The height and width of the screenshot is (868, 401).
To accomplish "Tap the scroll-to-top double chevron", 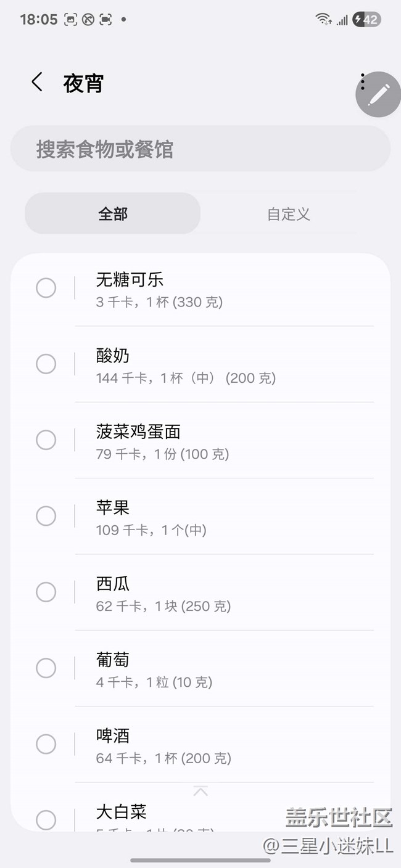I will [200, 790].
